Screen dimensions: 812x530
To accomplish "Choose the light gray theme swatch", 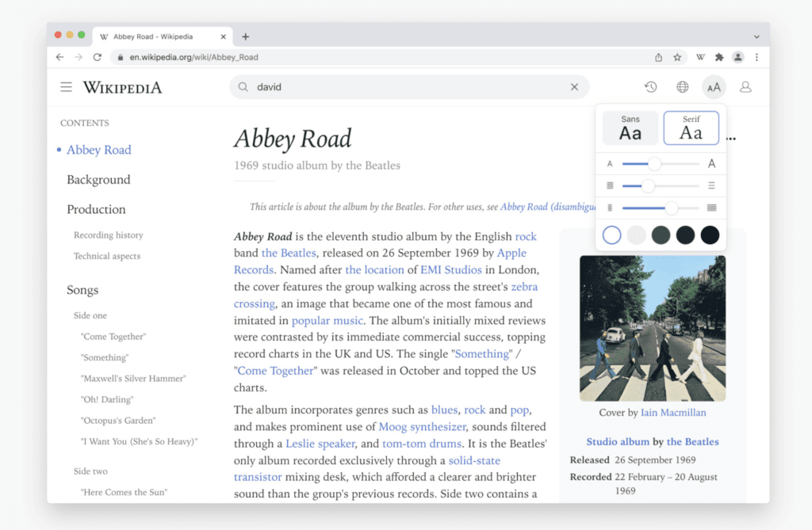I will pyautogui.click(x=636, y=235).
